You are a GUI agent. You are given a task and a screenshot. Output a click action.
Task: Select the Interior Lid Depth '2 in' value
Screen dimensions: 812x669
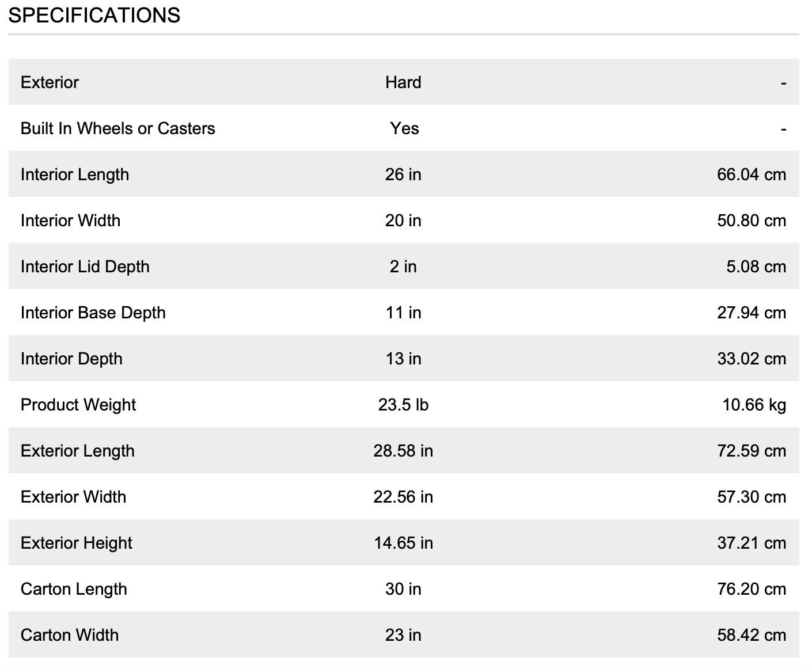click(403, 267)
